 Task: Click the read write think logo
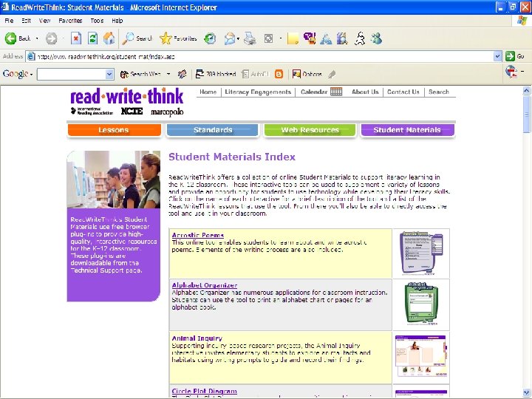[x=127, y=95]
